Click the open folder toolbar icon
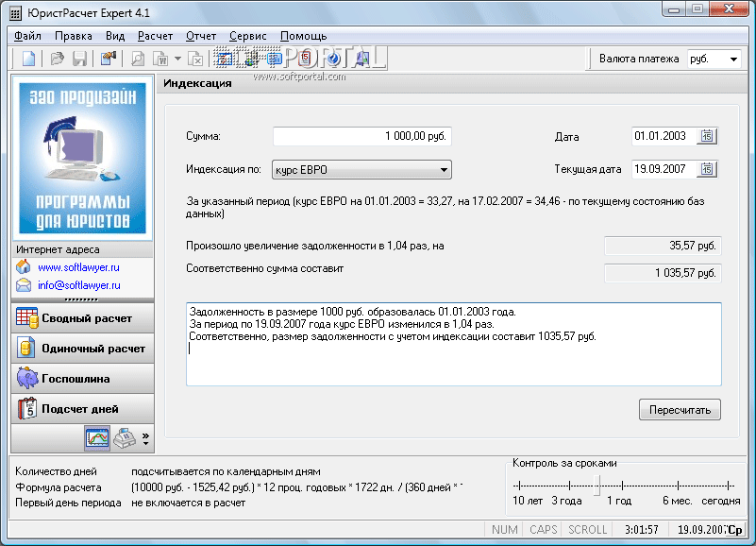Screen dimensions: 756x546 [x=58, y=59]
